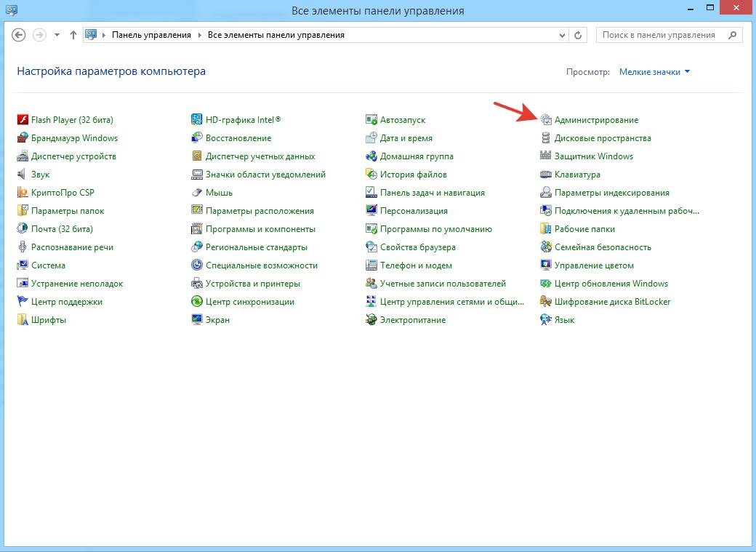Image resolution: width=756 pixels, height=552 pixels.
Task: Click the Параметры папок folder icon
Action: coord(23,211)
